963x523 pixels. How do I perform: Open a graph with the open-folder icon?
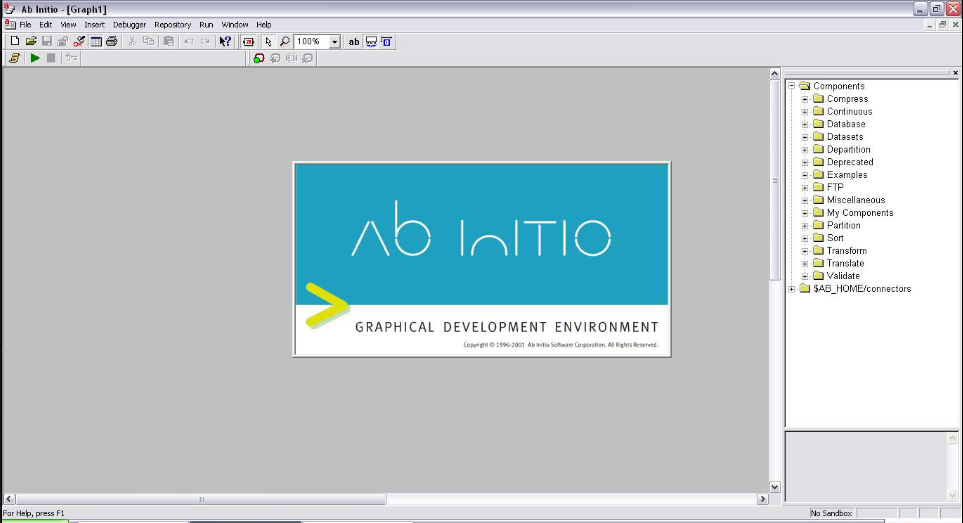pos(31,41)
